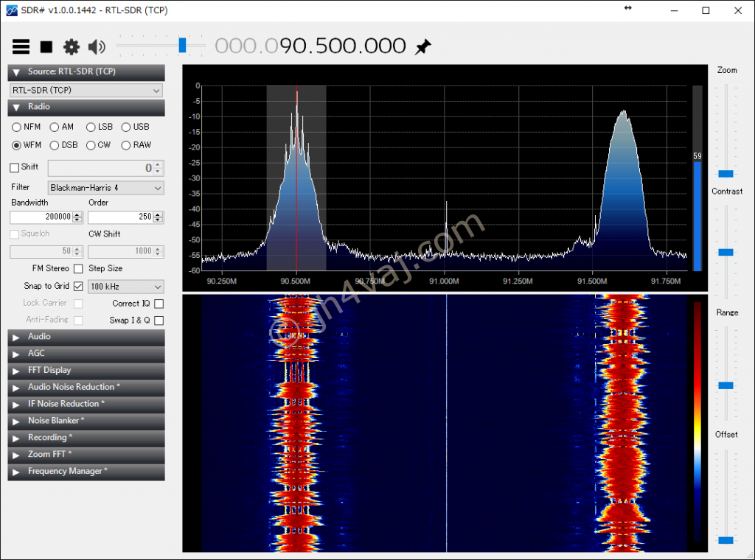Open the RTL-SDR (TCP) source dropdown

click(x=86, y=90)
